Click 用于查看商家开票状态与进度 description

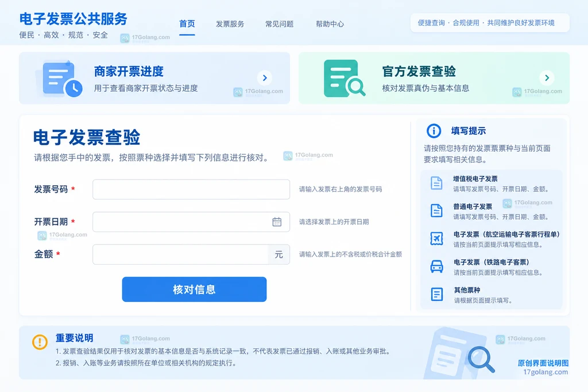tap(146, 88)
